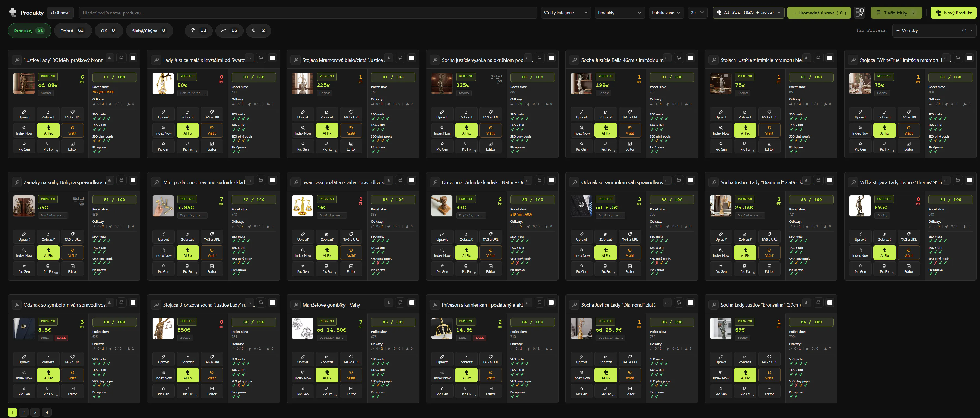Print icon on Veľká stojaca Lady Justice 'Themis' card
This screenshot has height=418, width=980.
[x=958, y=180]
